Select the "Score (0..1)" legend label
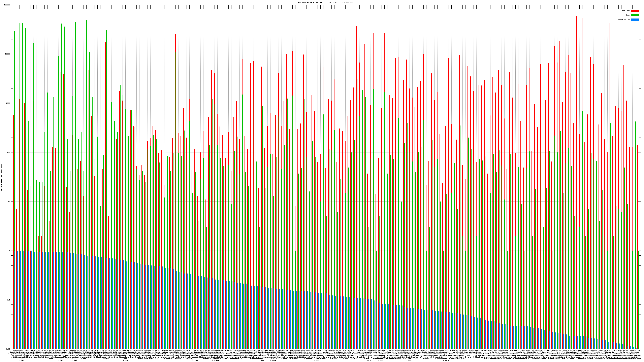This screenshot has height=362, width=644. pos(624,20)
